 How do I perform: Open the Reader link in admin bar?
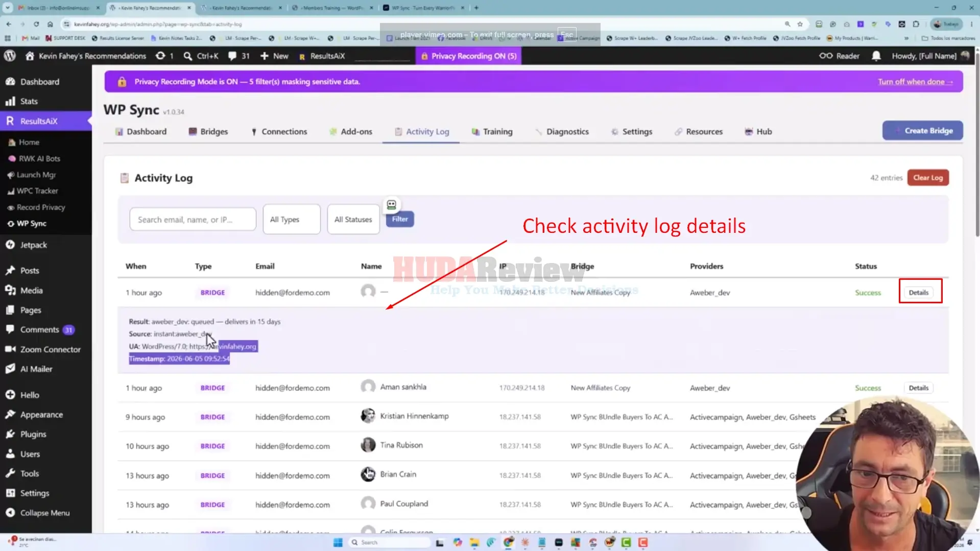tap(840, 56)
